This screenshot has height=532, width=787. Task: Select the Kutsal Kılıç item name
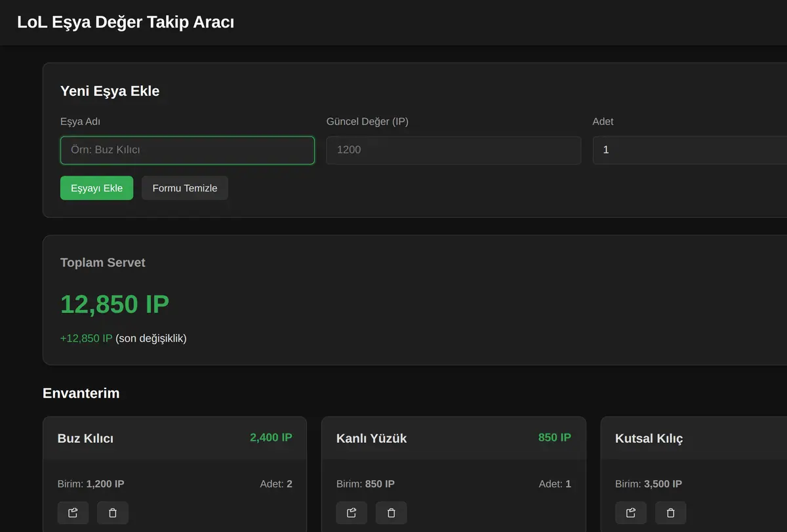pyautogui.click(x=649, y=439)
